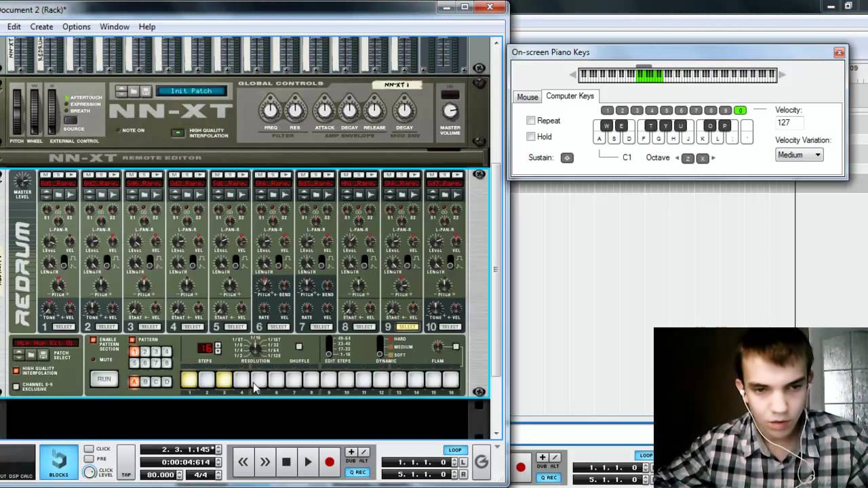Image resolution: width=868 pixels, height=488 pixels.
Task: Click Select button for drum channel 1
Action: [x=63, y=327]
